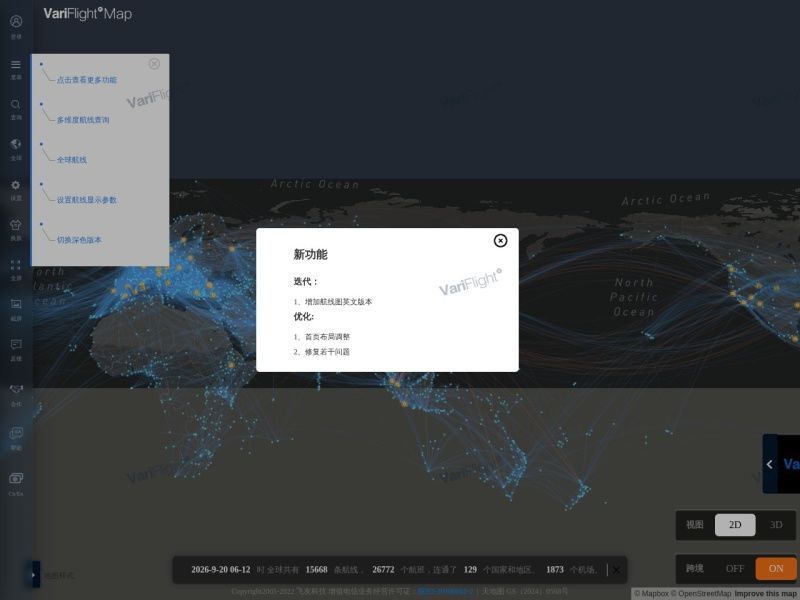
Task: Open the search magnifier icon in sidebar
Action: point(16,104)
